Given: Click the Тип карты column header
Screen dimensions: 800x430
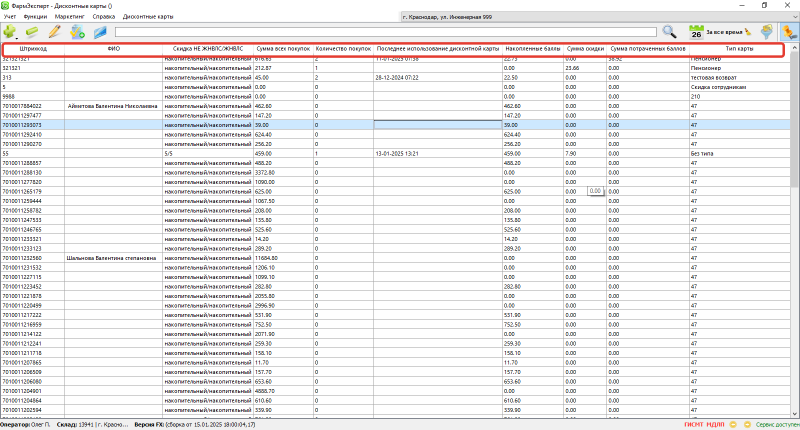Looking at the screenshot, I should point(739,49).
